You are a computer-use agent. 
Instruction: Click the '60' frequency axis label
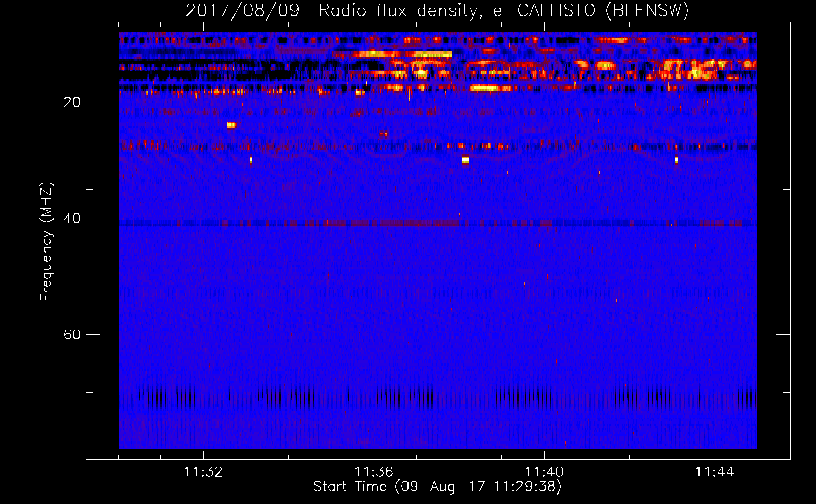click(x=72, y=335)
